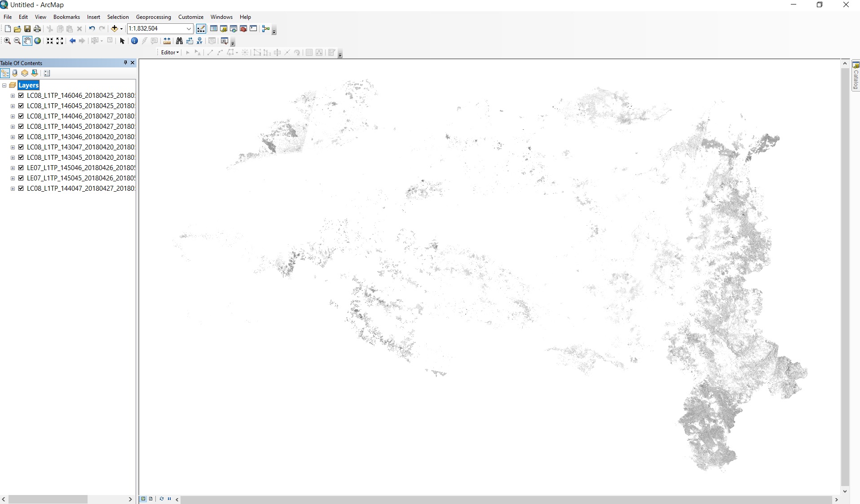Expand the LC08_L1TP_144047 layer entry
Viewport: 860px width, 504px height.
(x=12, y=188)
